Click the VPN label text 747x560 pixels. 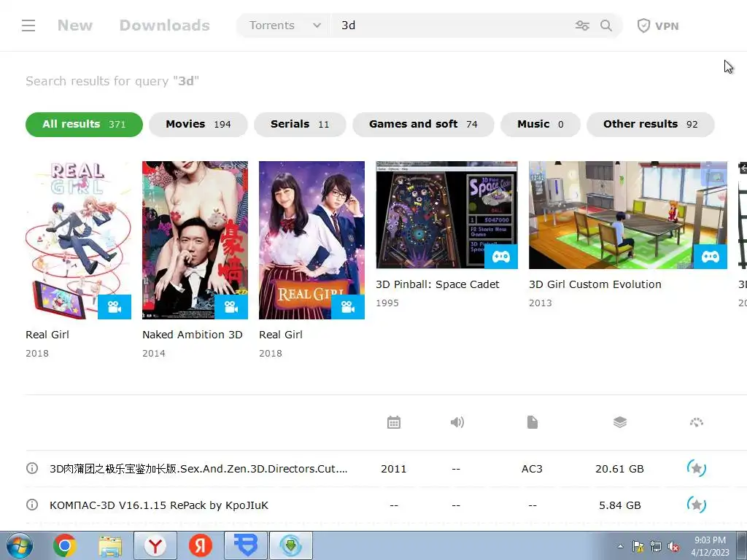tap(667, 26)
